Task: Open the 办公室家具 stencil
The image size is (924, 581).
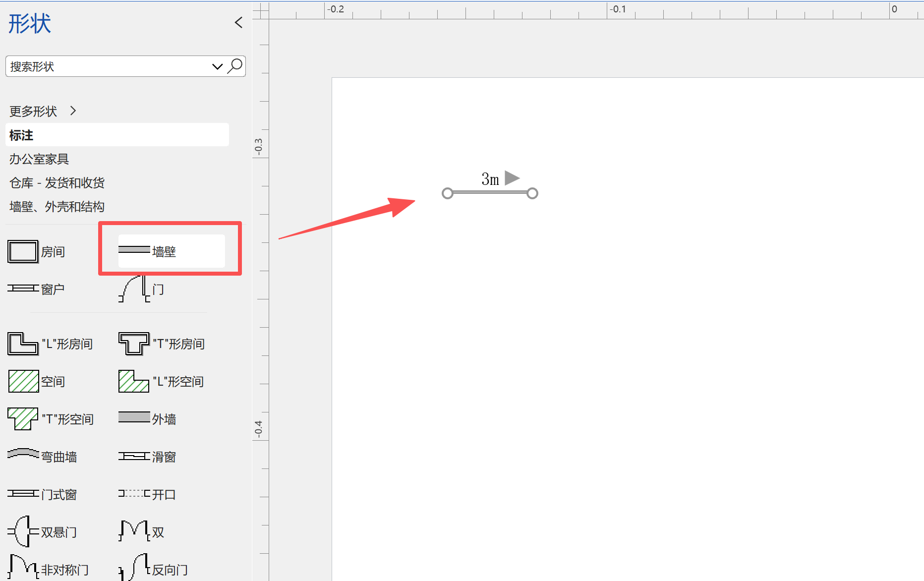Action: pos(39,159)
